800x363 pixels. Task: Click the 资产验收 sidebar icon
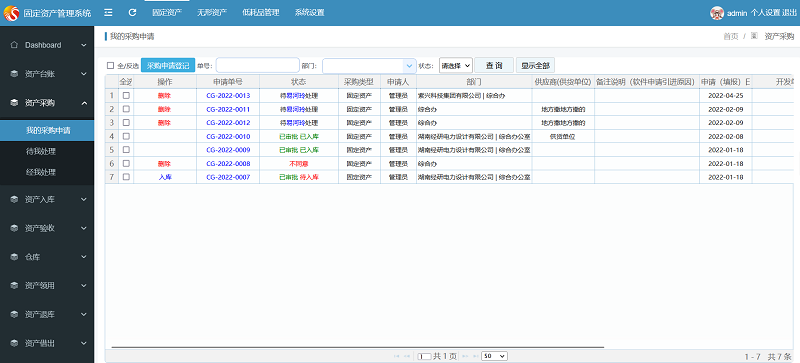14,228
